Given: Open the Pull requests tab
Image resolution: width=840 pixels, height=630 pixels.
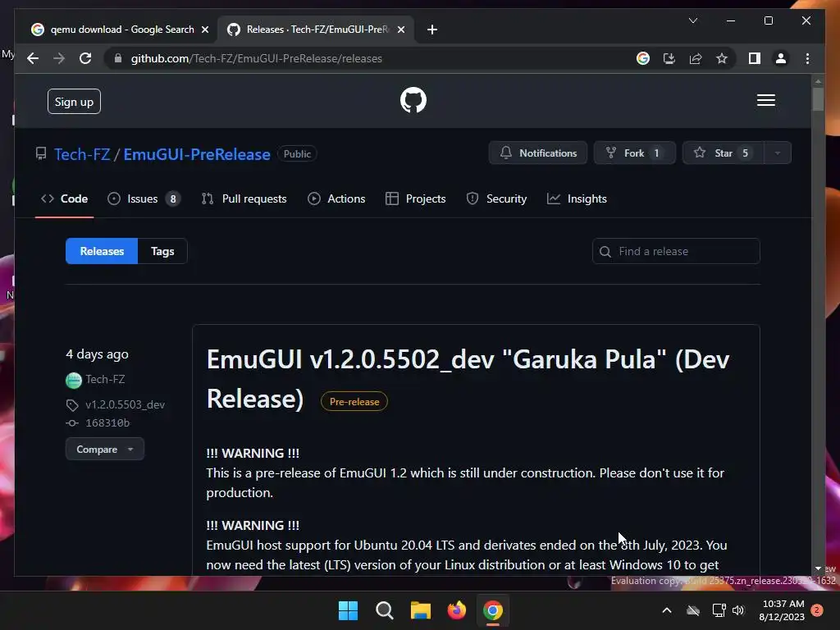Looking at the screenshot, I should [244, 199].
